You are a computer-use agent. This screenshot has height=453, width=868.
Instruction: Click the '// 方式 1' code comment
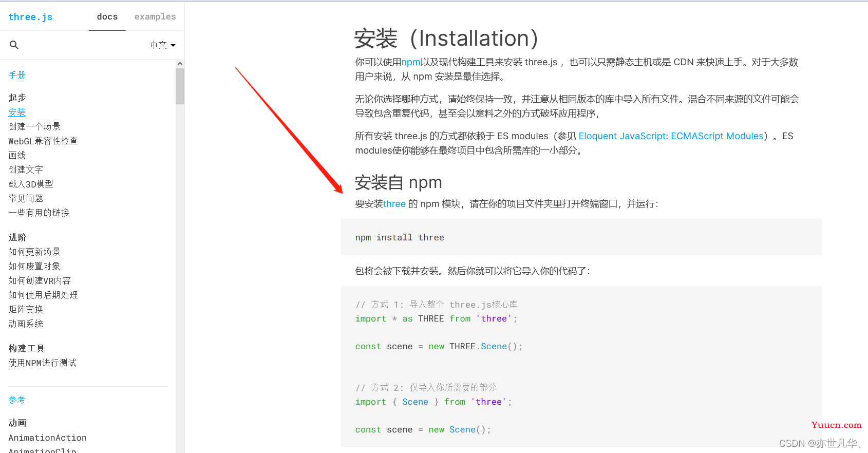click(437, 305)
